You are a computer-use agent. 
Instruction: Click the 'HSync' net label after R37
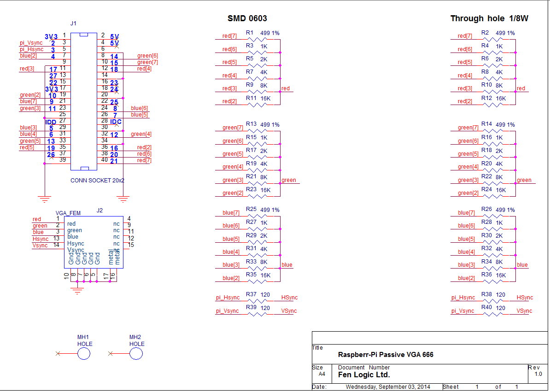(x=289, y=298)
